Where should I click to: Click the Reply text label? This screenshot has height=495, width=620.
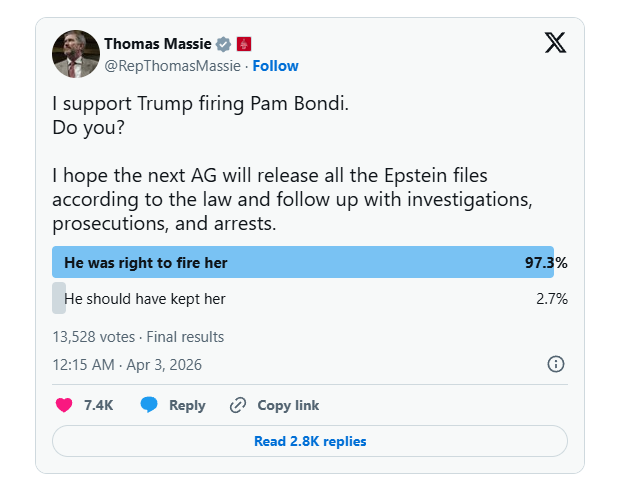point(187,405)
